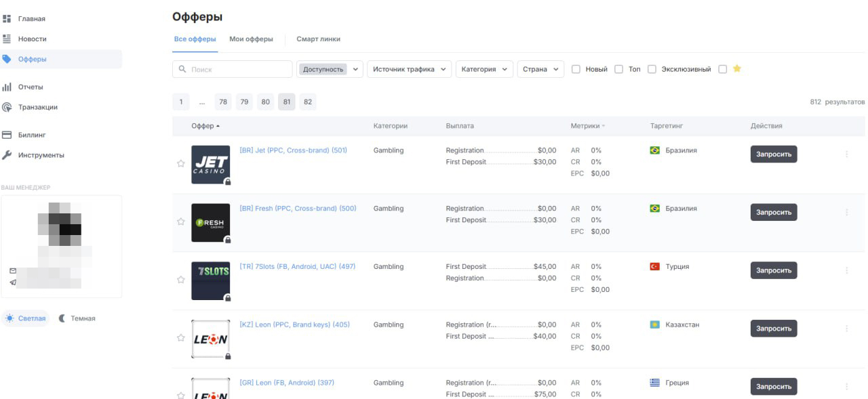Open [TR] 7Slots offer link
The width and height of the screenshot is (868, 399).
(297, 267)
